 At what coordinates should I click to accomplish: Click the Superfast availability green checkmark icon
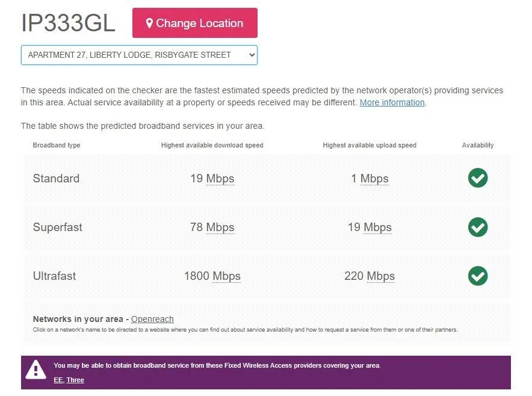click(478, 227)
